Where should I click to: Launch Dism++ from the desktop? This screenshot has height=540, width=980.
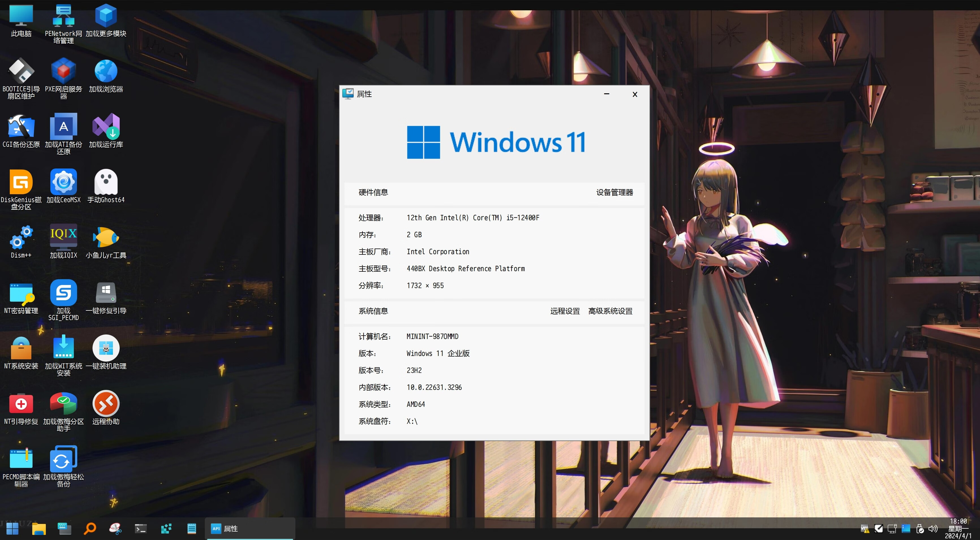21,242
